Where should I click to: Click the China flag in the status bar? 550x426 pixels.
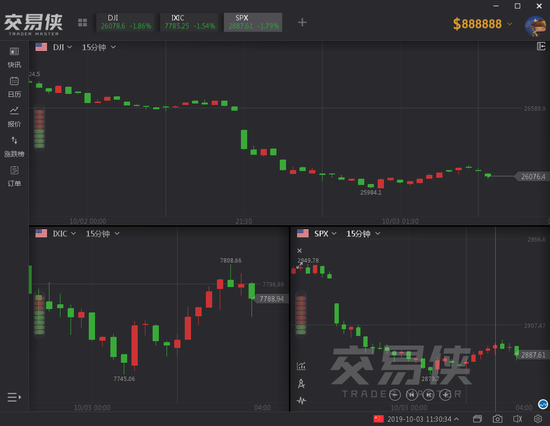pyautogui.click(x=378, y=419)
